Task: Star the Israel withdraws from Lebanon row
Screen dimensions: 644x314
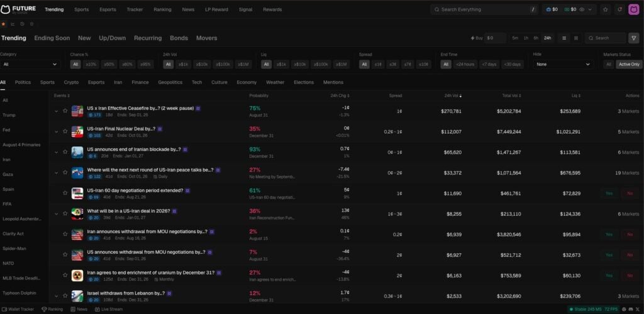Action: [65, 296]
